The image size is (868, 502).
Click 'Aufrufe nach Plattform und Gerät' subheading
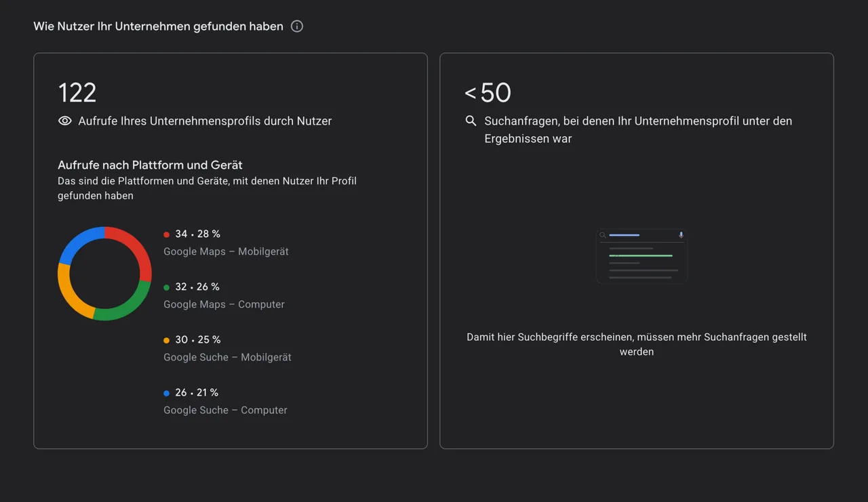coord(150,165)
